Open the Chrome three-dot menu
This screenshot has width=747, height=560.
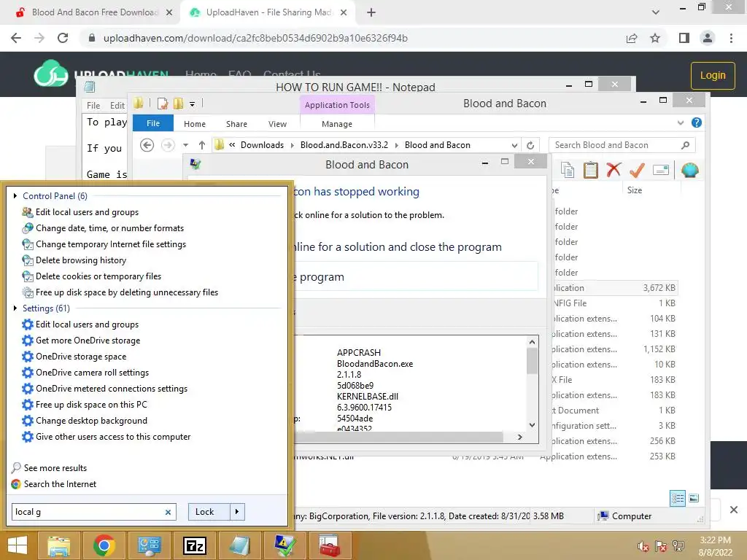(x=731, y=38)
